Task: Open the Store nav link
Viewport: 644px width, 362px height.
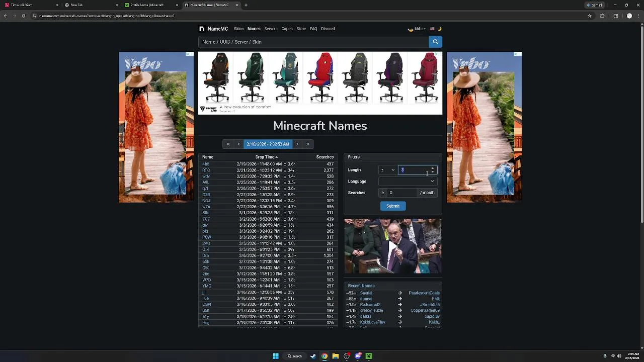Action: (301, 29)
